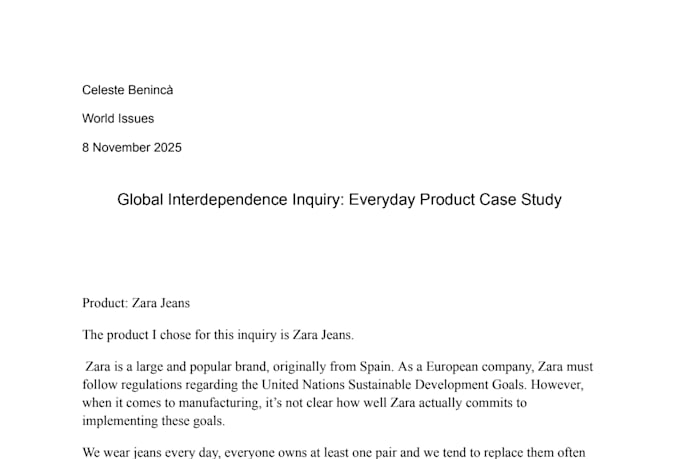
Task: Click the author name Celeste Benincà
Action: [128, 90]
